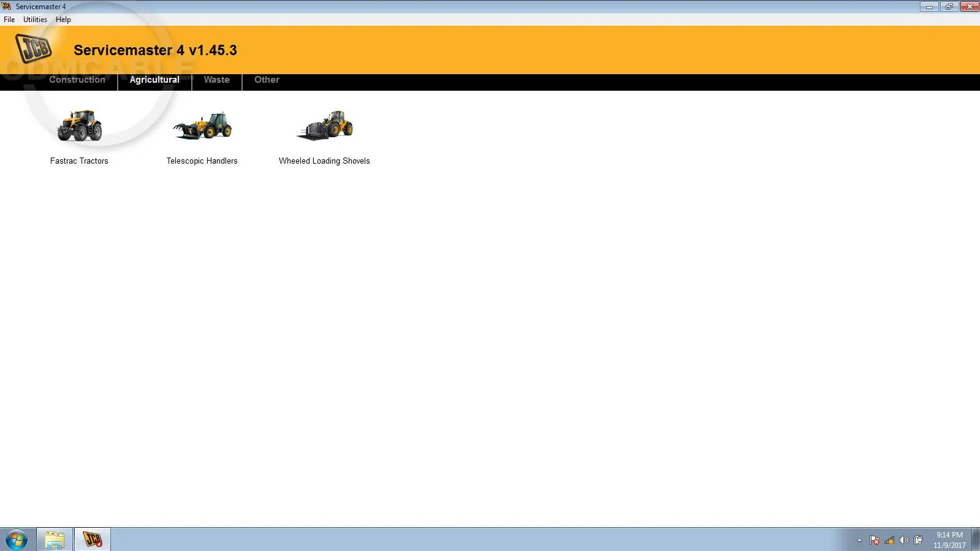The image size is (980, 551).
Task: Minimize the Servicemaster 4 window
Action: [929, 7]
